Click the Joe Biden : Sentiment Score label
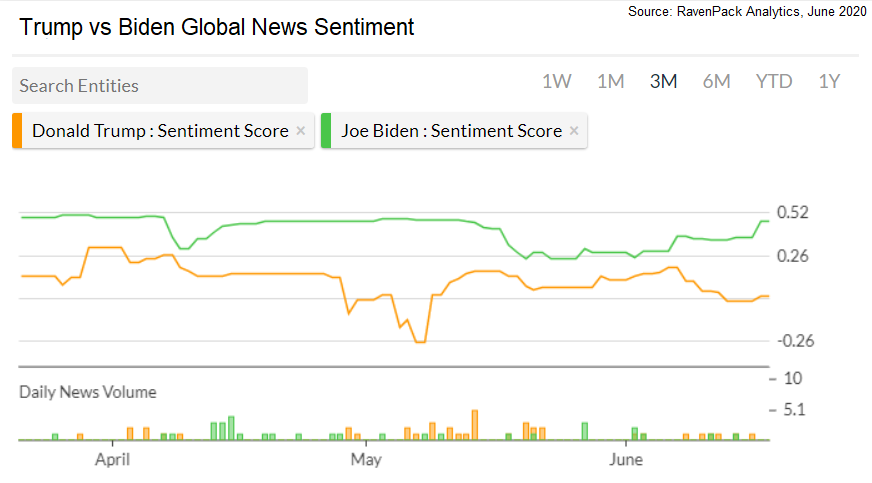 (x=451, y=131)
